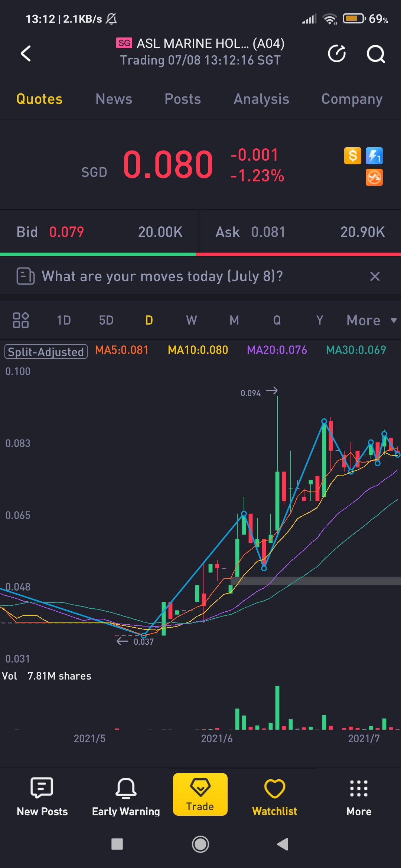Tap the ask volume 20.90K
This screenshot has width=401, height=868.
[x=363, y=232]
